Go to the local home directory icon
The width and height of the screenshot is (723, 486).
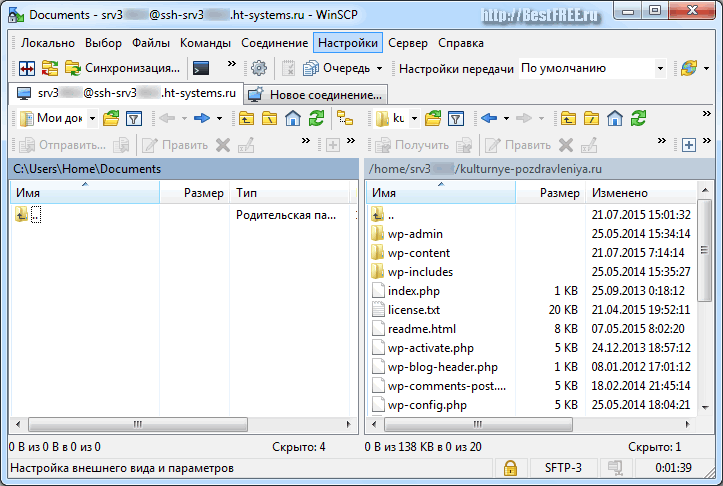tap(293, 119)
